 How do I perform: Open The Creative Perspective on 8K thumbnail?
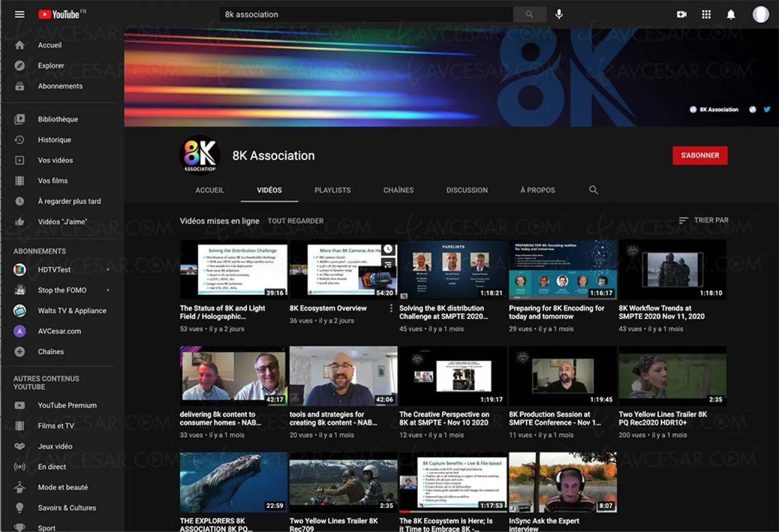[453, 376]
